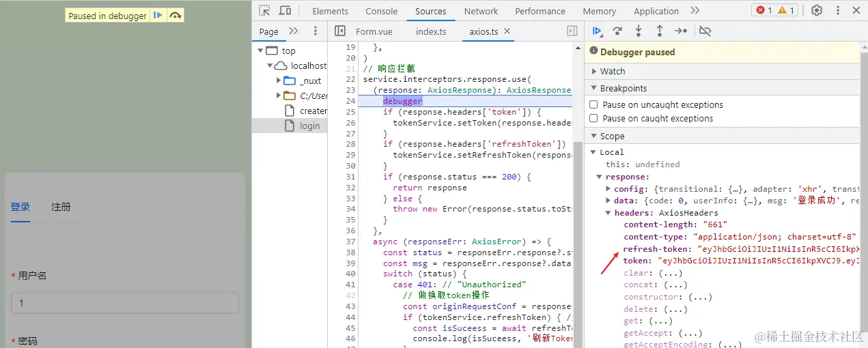The height and width of the screenshot is (348, 868).
Task: Switch to the Elements tab
Action: tap(330, 11)
